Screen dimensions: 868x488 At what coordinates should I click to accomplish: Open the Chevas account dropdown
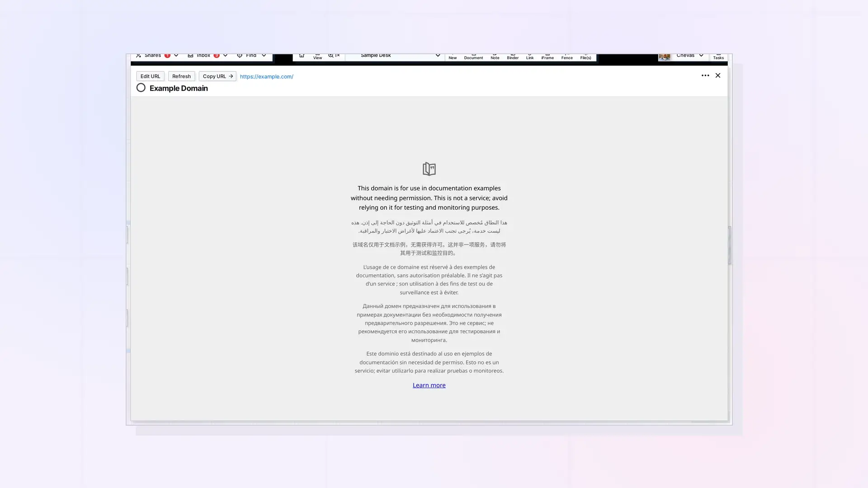tap(690, 56)
